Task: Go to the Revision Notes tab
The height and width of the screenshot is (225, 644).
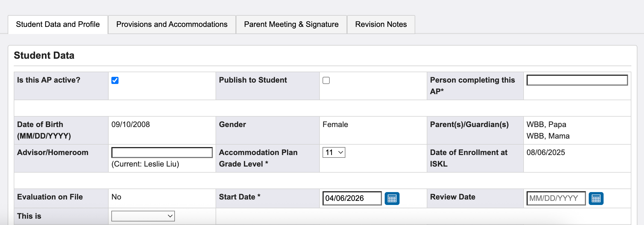Action: coord(381,24)
